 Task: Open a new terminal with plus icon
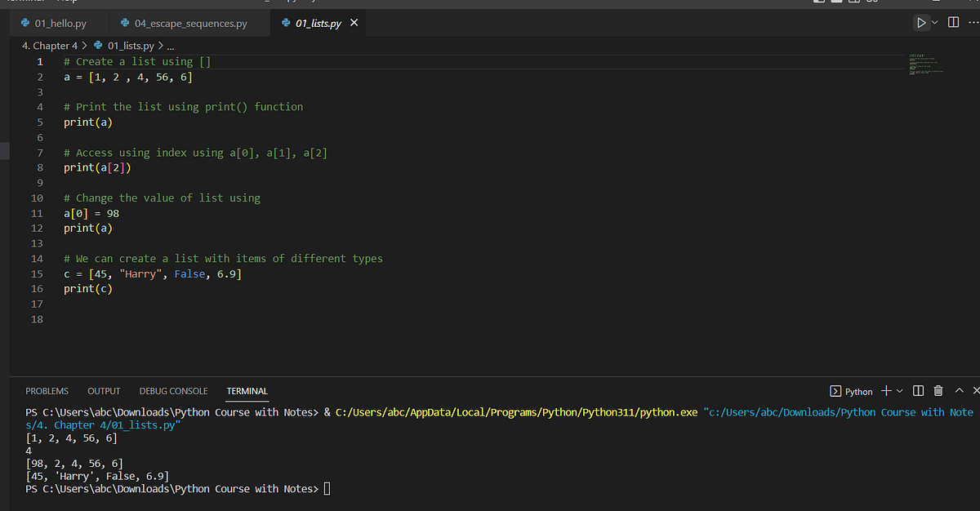pos(886,392)
